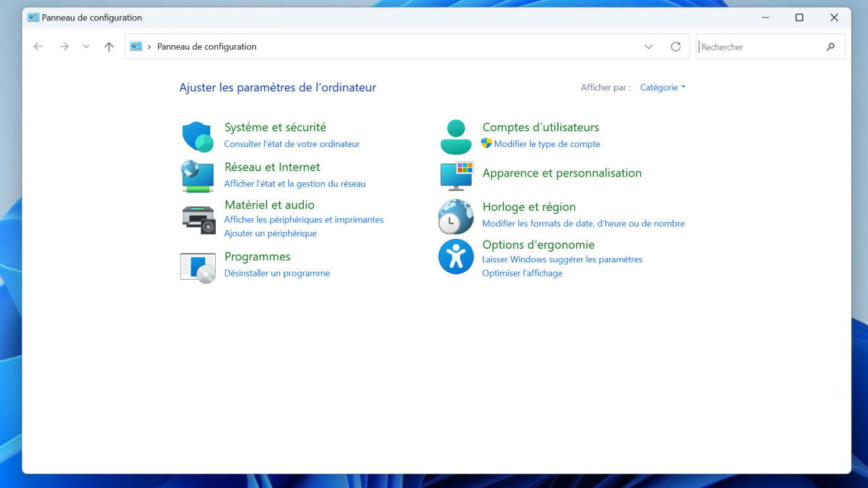This screenshot has height=488, width=868.
Task: Go forward using the forward arrow
Action: point(64,47)
